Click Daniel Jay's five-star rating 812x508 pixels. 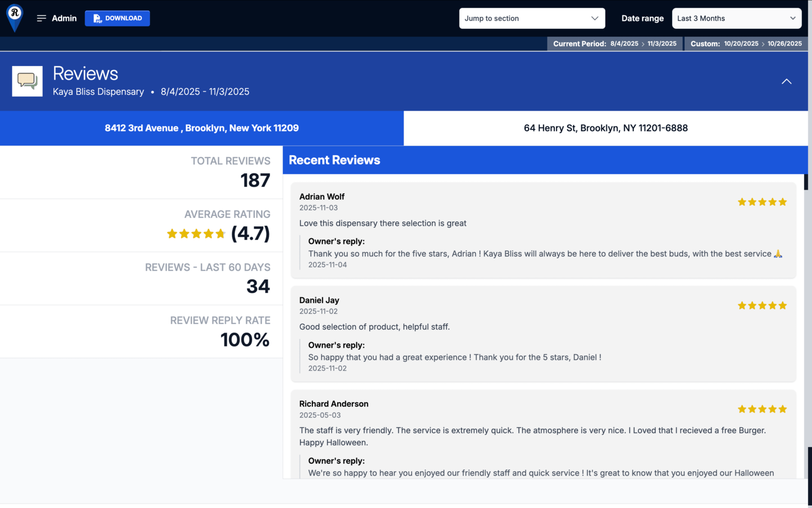762,306
